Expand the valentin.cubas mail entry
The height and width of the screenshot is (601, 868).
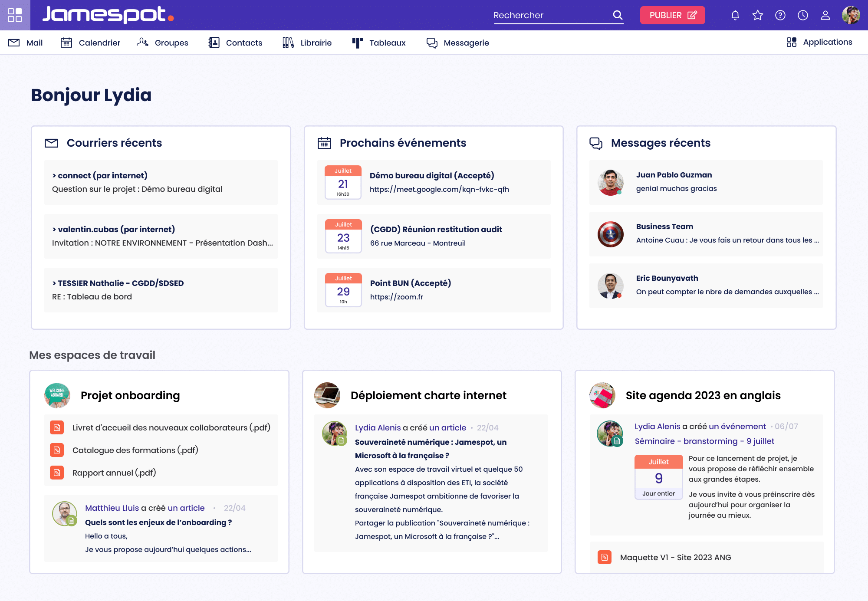[x=161, y=236]
